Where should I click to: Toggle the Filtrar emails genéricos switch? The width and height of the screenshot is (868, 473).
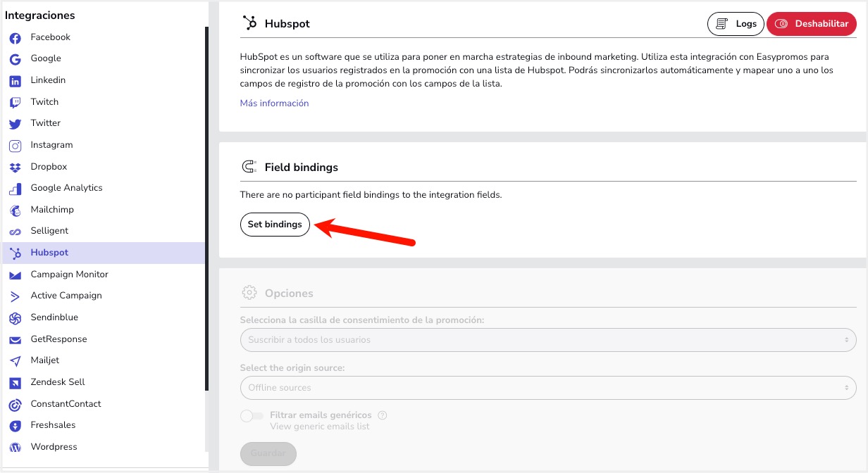[252, 416]
